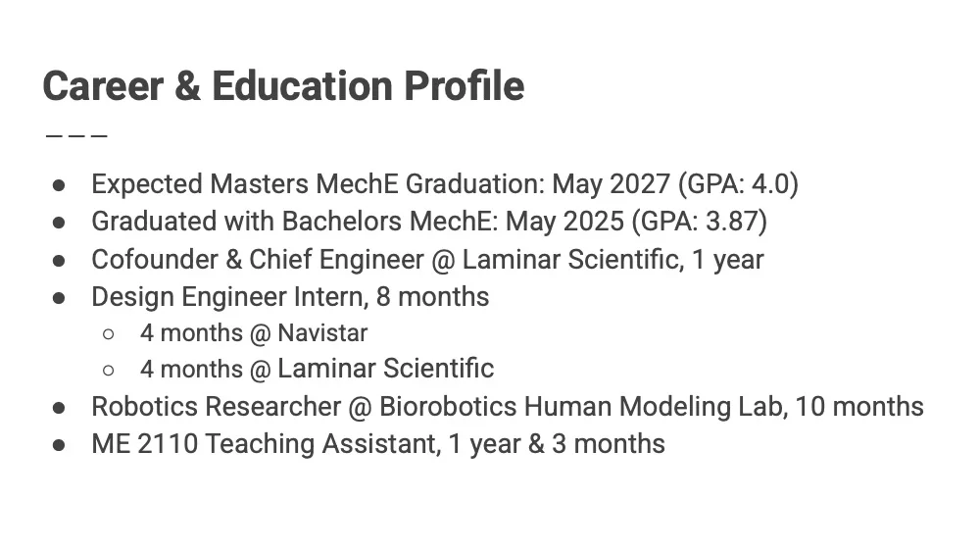Click the Career & Education Profile title
The width and height of the screenshot is (980, 551).
[283, 86]
